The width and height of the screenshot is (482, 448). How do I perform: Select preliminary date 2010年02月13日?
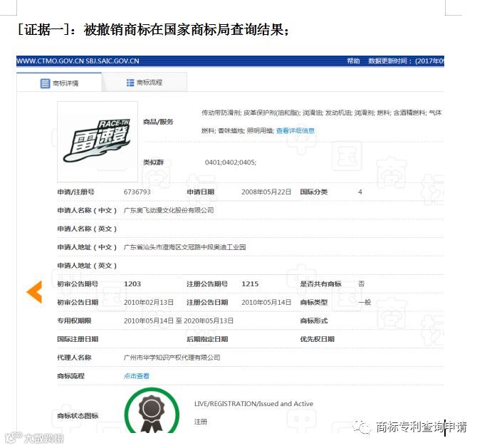point(149,302)
